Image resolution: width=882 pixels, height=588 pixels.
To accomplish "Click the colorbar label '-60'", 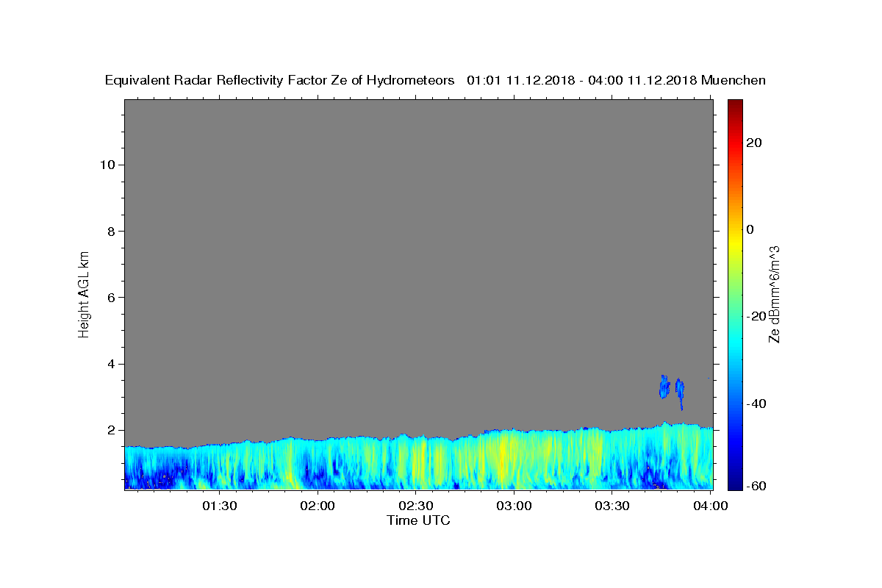I will 756,485.
